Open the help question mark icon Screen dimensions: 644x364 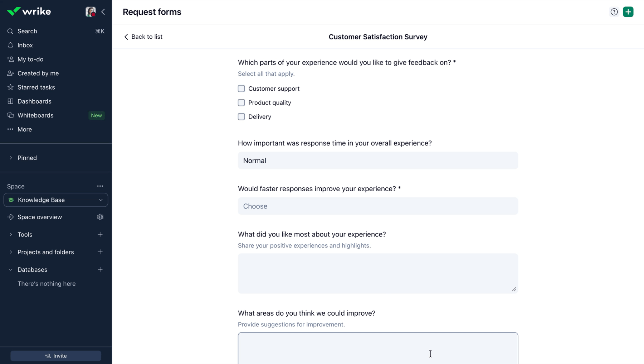(x=614, y=12)
